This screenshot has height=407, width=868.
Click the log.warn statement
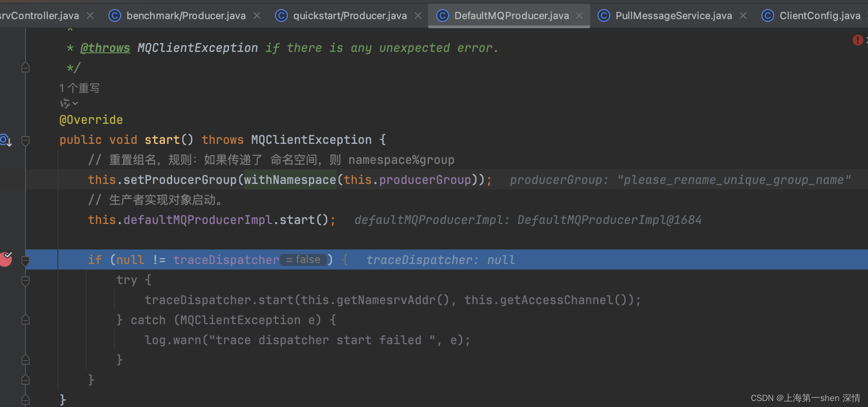click(x=307, y=340)
